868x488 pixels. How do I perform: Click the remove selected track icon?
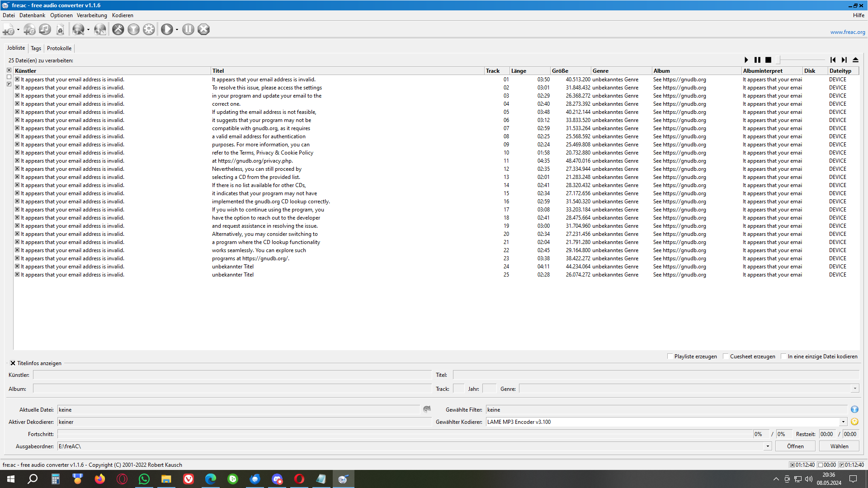pyautogui.click(x=45, y=30)
